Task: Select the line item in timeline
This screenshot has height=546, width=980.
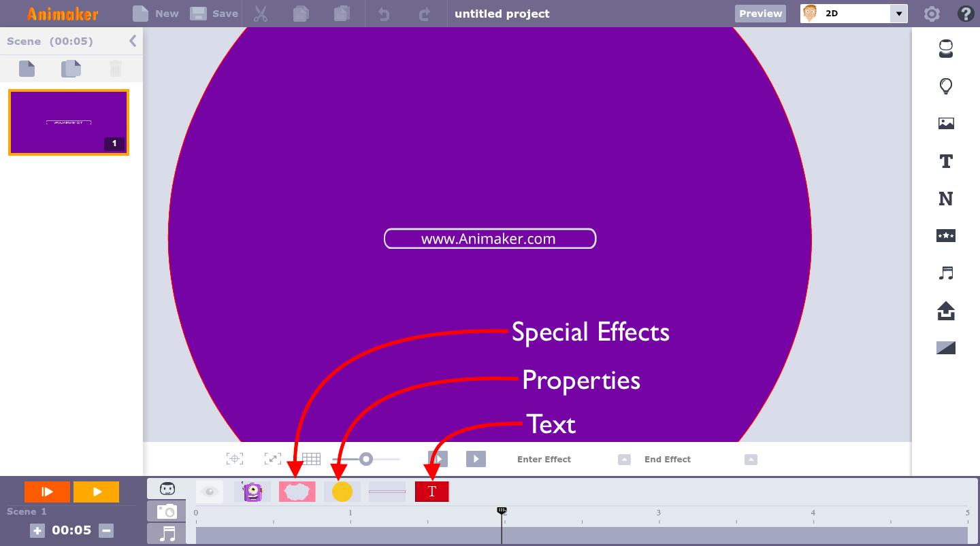Action: (x=387, y=492)
